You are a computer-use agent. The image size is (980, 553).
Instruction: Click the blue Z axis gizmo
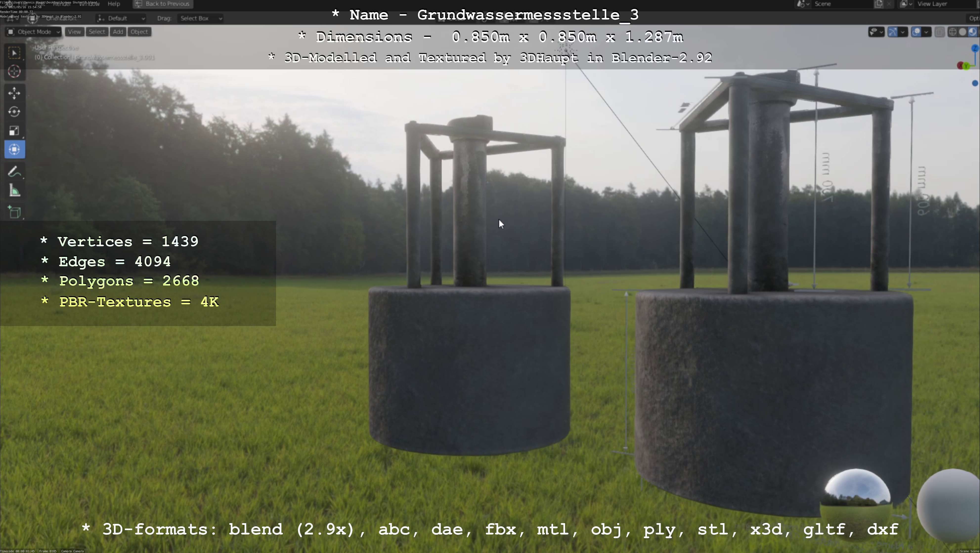tap(975, 48)
